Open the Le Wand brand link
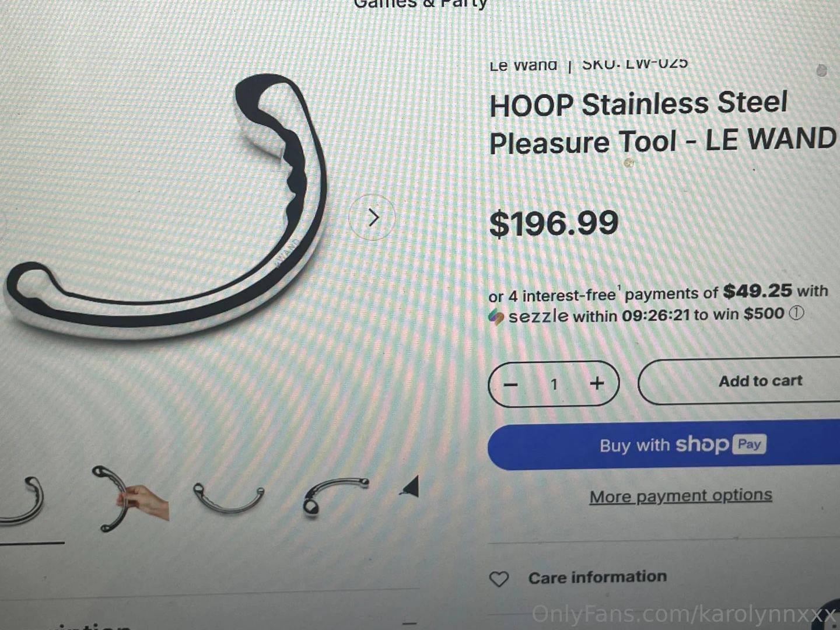Image resolution: width=840 pixels, height=630 pixels. (x=523, y=65)
